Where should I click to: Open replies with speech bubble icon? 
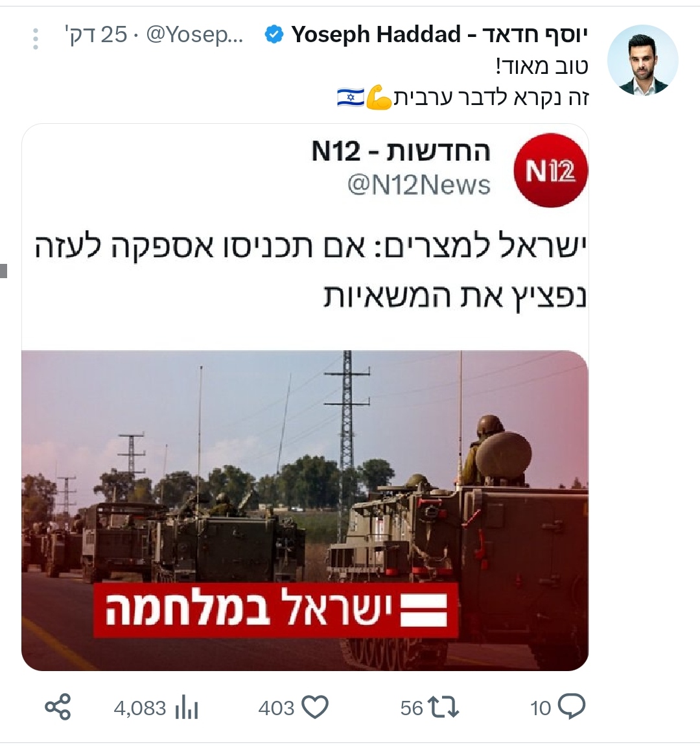[x=572, y=707]
